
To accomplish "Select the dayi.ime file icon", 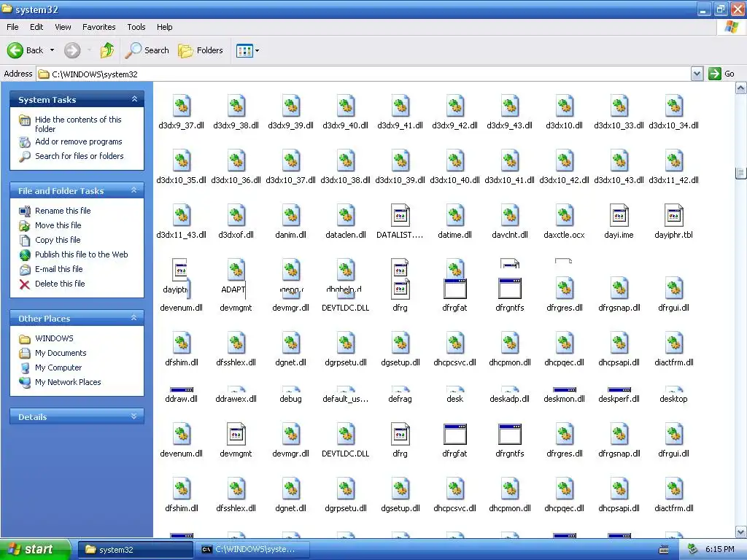I will point(619,215).
